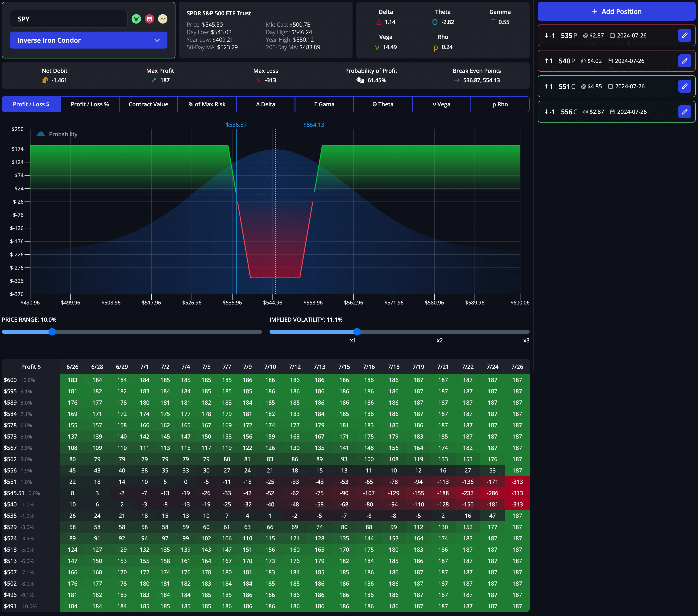698x616 pixels.
Task: Edit the 540 P position
Action: pyautogui.click(x=684, y=61)
